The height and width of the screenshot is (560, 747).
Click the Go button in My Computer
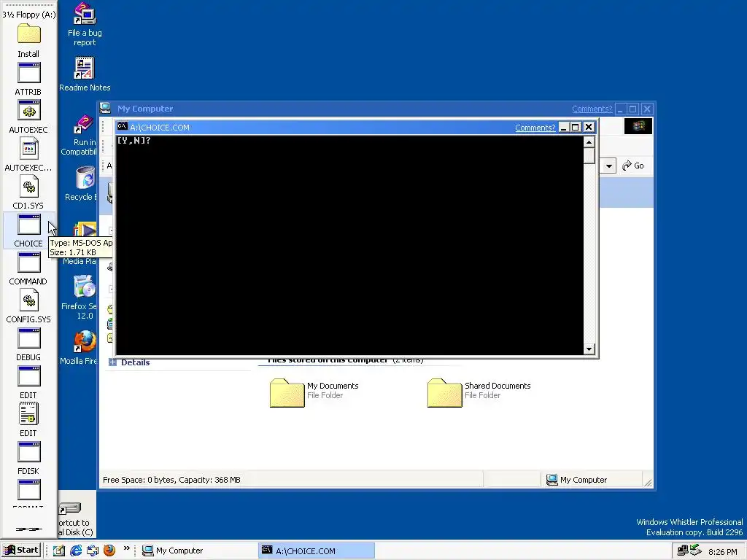(x=633, y=166)
